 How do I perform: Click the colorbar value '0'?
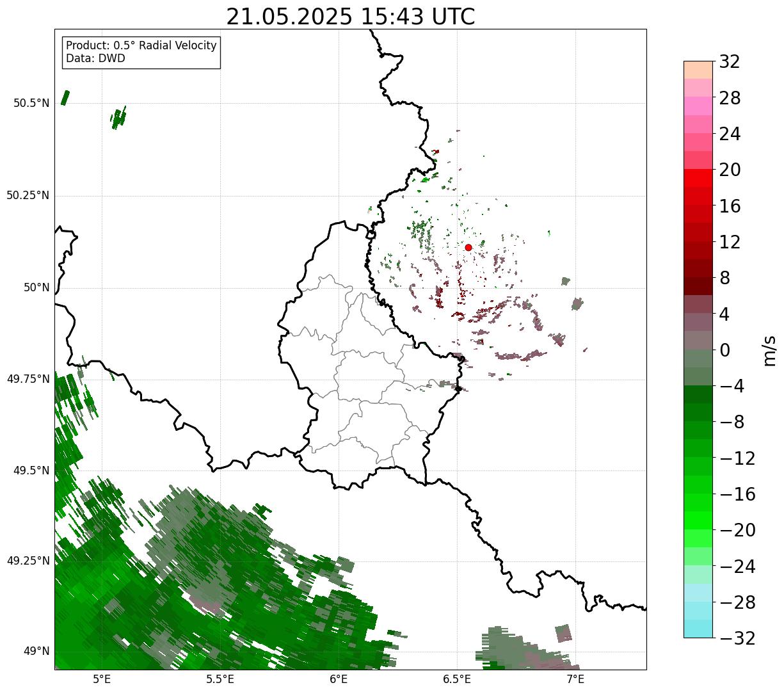click(724, 350)
